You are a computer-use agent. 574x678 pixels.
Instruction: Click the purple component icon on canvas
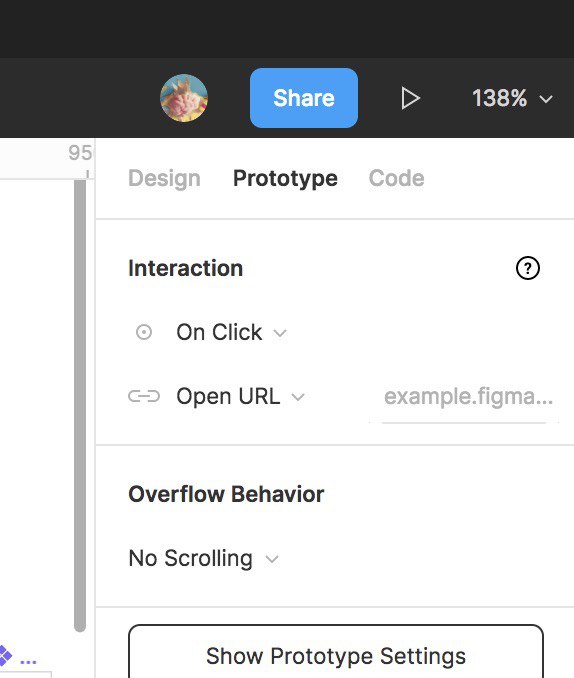pyautogui.click(x=4, y=655)
